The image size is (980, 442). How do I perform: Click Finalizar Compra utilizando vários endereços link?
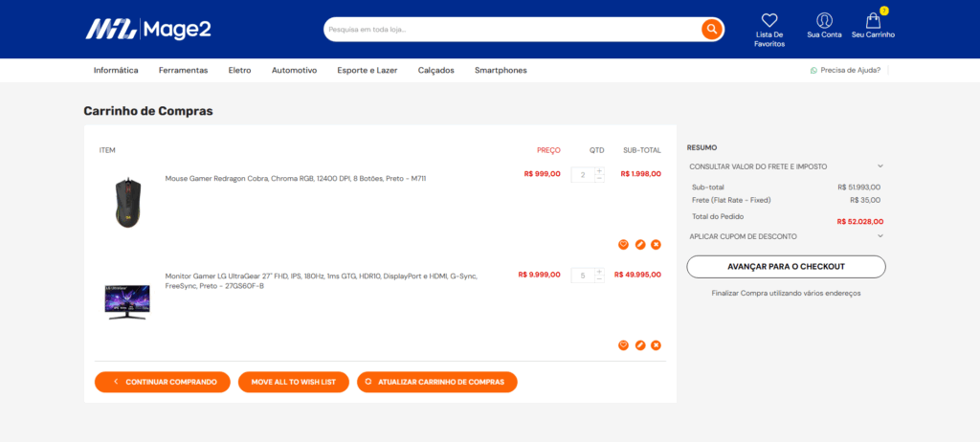786,293
